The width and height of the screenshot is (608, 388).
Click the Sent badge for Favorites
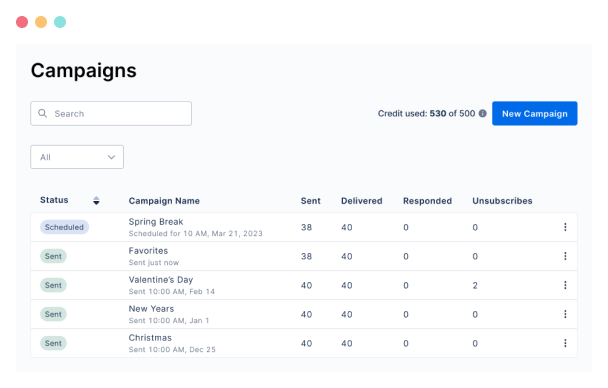pyautogui.click(x=53, y=256)
